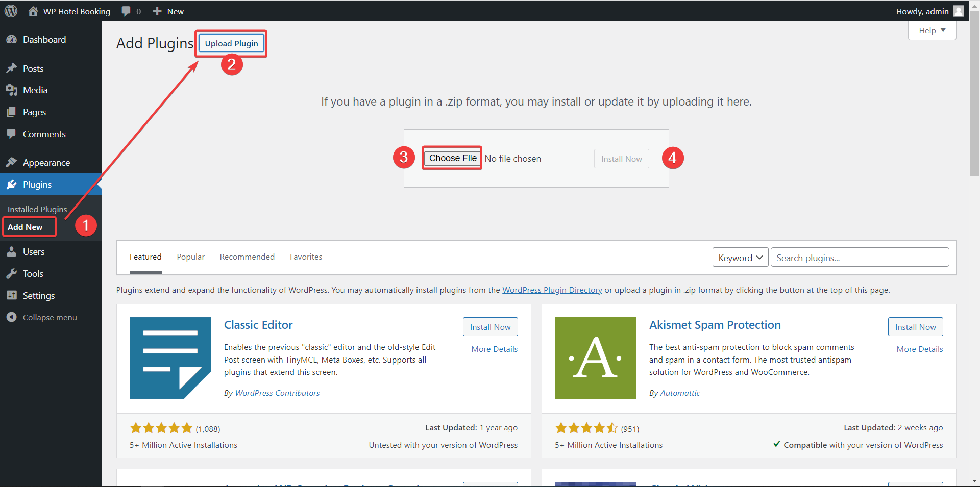Click the Pages icon in sidebar
The image size is (980, 487).
click(x=11, y=112)
